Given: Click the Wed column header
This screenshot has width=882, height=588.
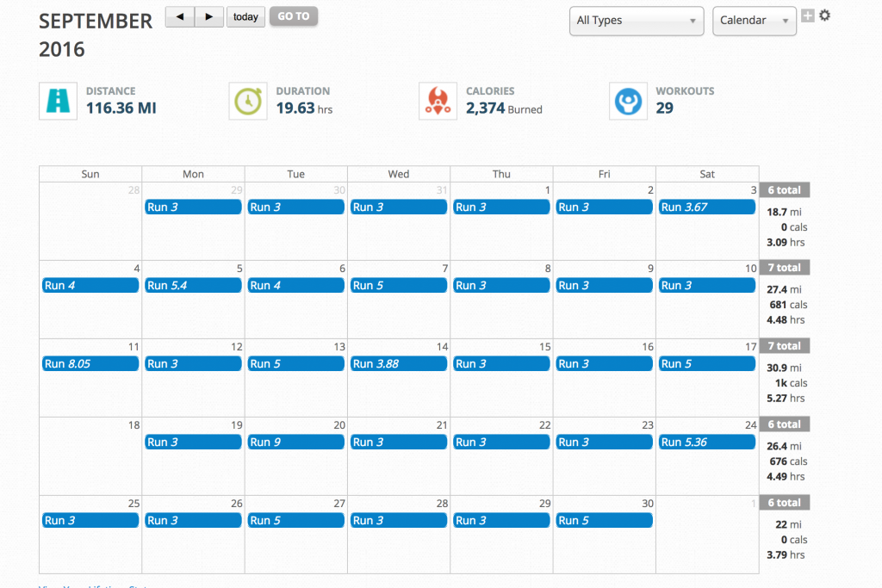Looking at the screenshot, I should pos(398,174).
